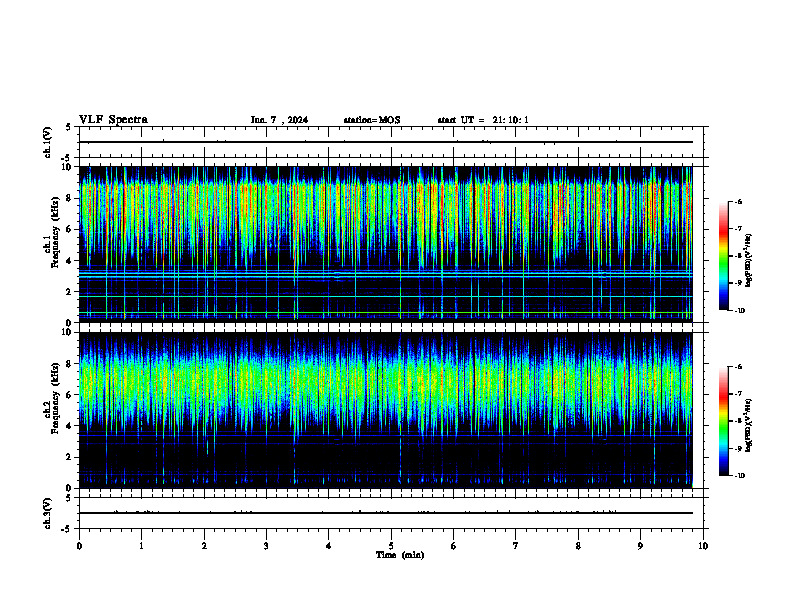Image resolution: width=792 pixels, height=612 pixels.
Task: Click the "-10" label on ch.2 color bar
Action: 740,476
